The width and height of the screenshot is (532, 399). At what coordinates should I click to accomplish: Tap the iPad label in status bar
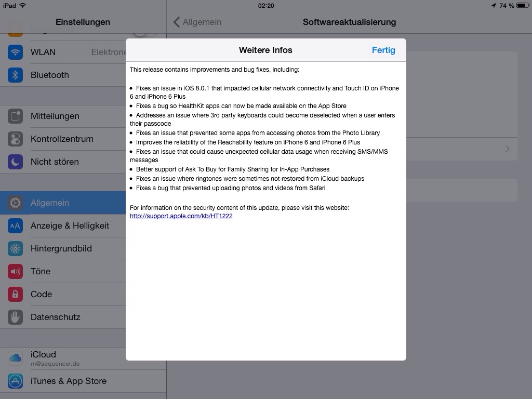(x=9, y=5)
